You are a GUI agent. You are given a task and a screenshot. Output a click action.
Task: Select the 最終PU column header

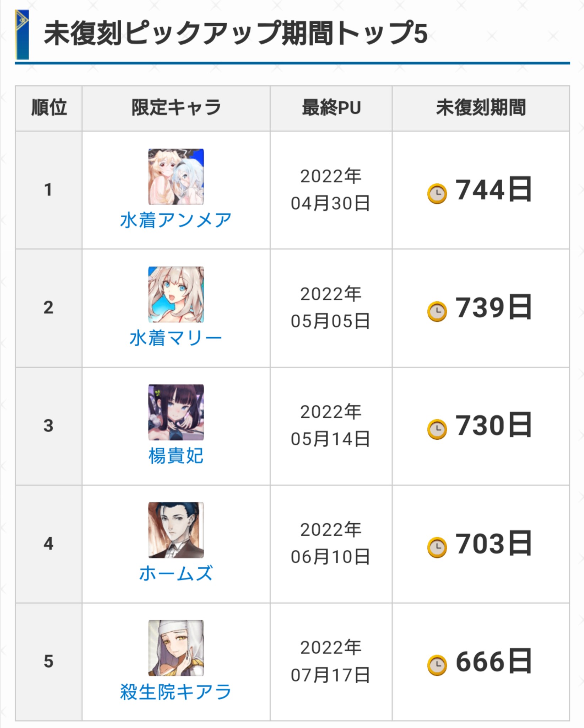pyautogui.click(x=331, y=108)
